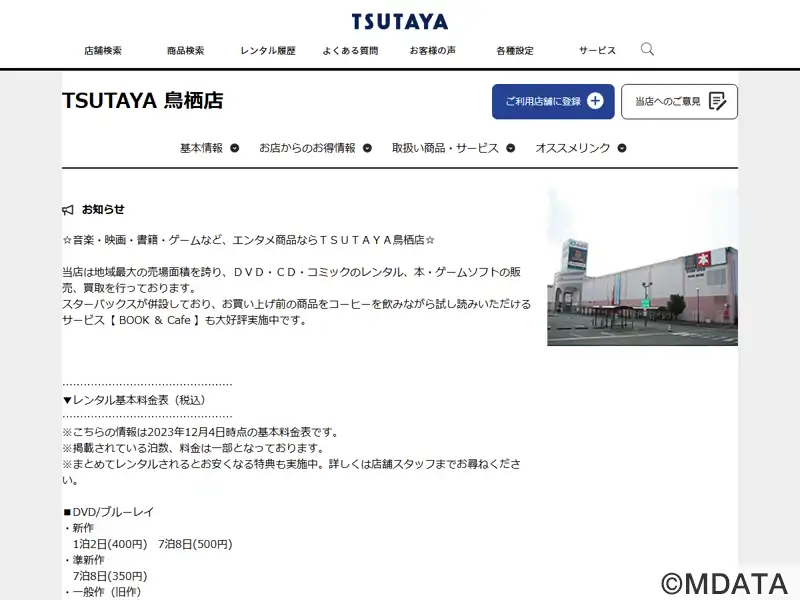Click ■DVD/ブルーレイ heading text
This screenshot has height=600, width=800.
point(109,512)
